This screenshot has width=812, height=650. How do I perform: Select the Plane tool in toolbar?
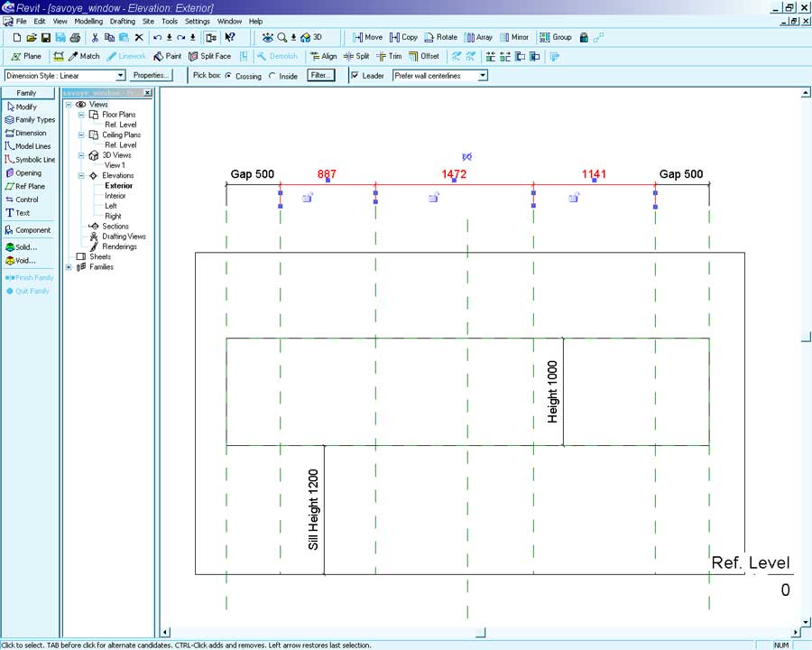[26, 57]
